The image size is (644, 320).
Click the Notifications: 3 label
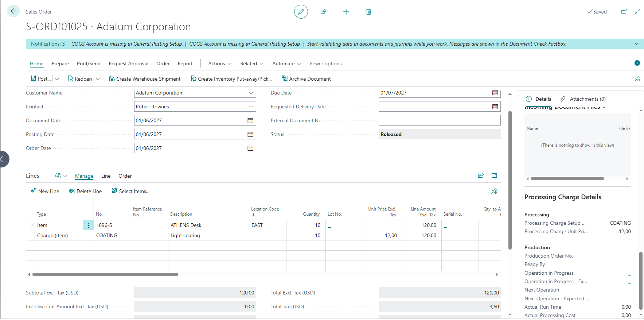[48, 44]
